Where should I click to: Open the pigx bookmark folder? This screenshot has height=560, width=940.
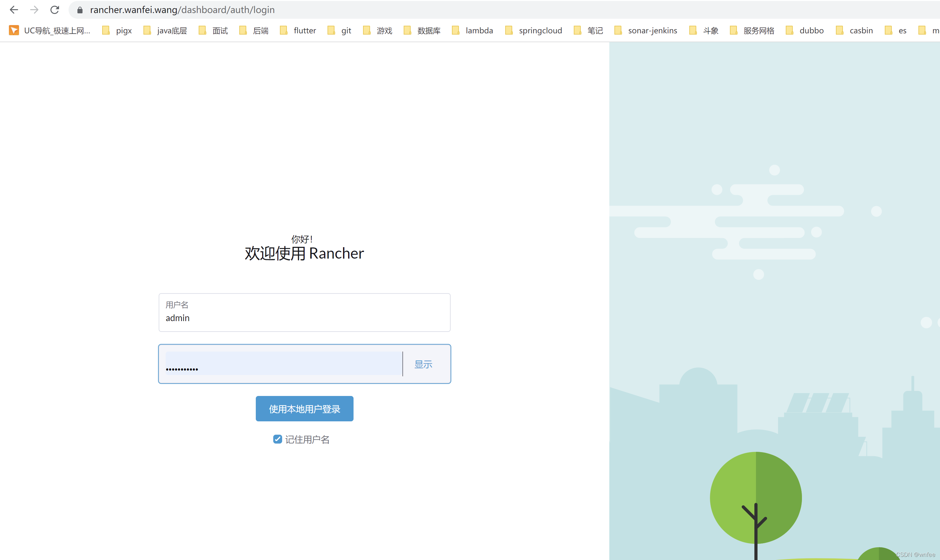click(x=117, y=30)
